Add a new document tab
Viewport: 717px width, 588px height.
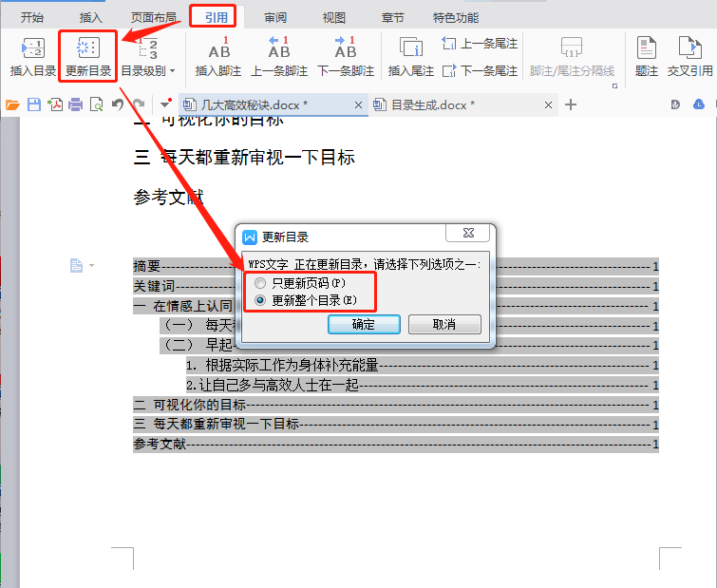click(571, 105)
